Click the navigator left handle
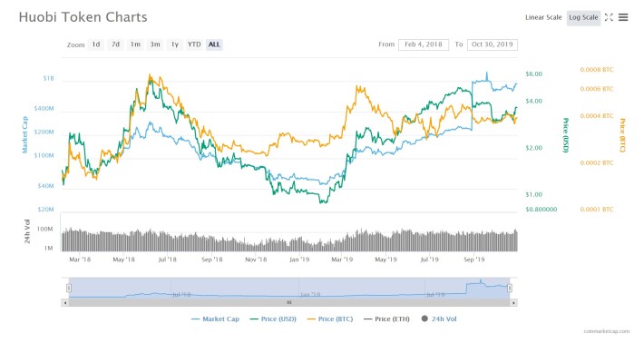 point(69,288)
